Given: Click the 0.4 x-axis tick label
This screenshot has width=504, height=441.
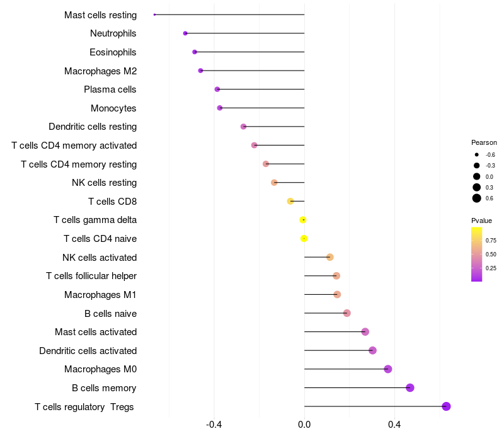Looking at the screenshot, I should [394, 425].
